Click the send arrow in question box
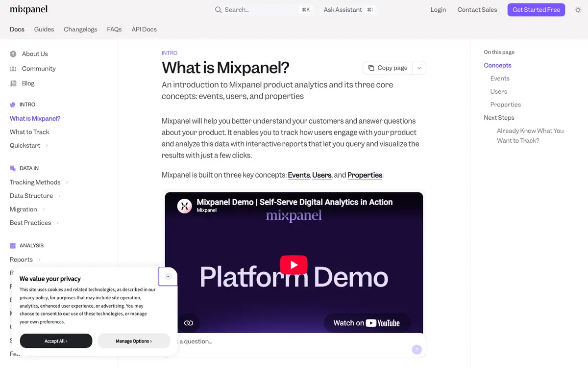Image resolution: width=588 pixels, height=368 pixels. [x=416, y=349]
